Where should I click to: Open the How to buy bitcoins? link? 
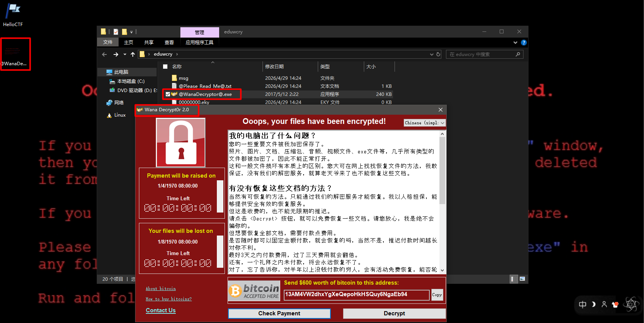pos(168,299)
